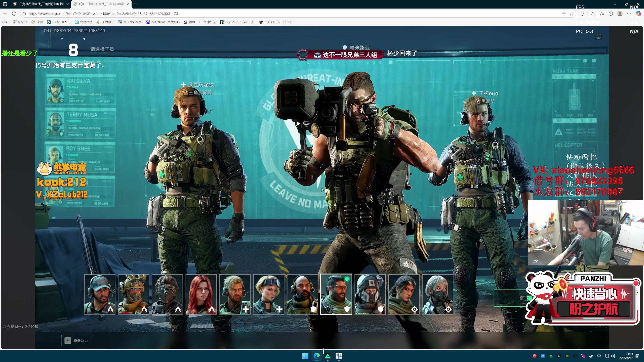Image resolution: width=644 pixels, height=362 pixels.
Task: Select the red-haired female operator portrait
Action: point(201,294)
